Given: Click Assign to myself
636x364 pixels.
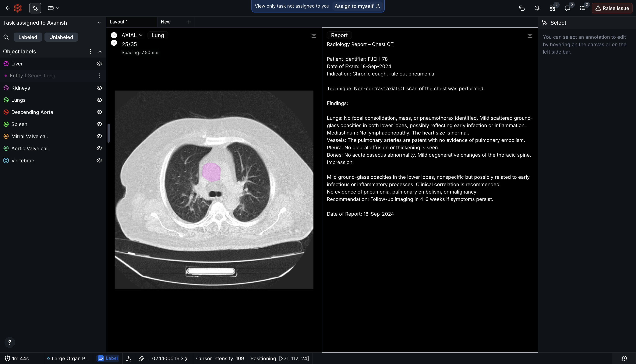Looking at the screenshot, I should pyautogui.click(x=357, y=6).
